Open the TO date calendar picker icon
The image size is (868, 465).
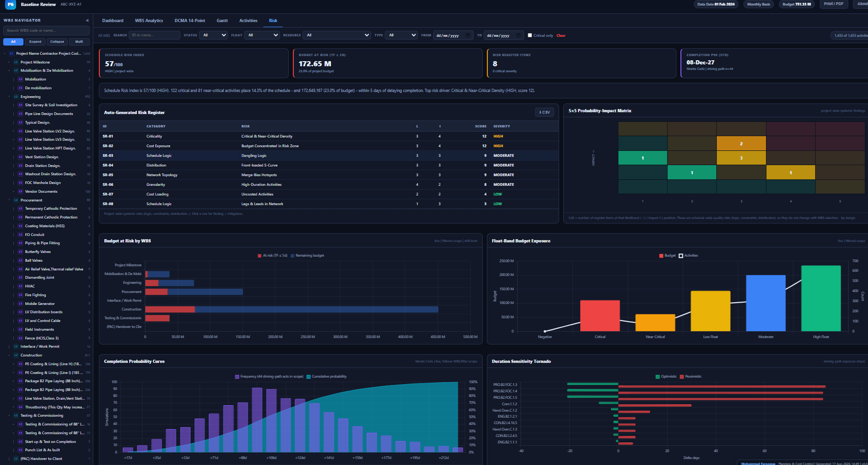[x=518, y=35]
